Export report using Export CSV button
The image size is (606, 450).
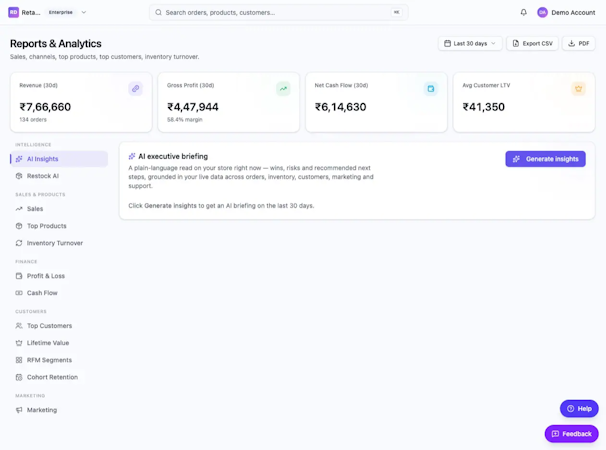coord(532,43)
